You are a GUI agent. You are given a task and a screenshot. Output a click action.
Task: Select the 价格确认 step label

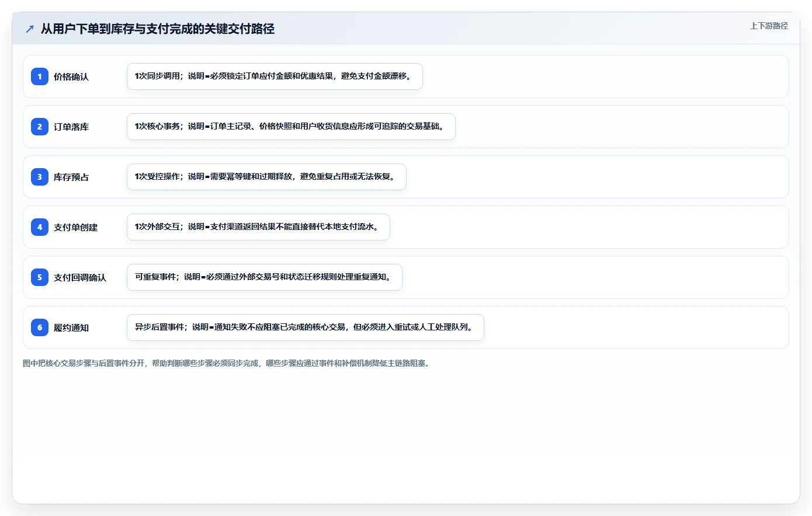[x=71, y=76]
